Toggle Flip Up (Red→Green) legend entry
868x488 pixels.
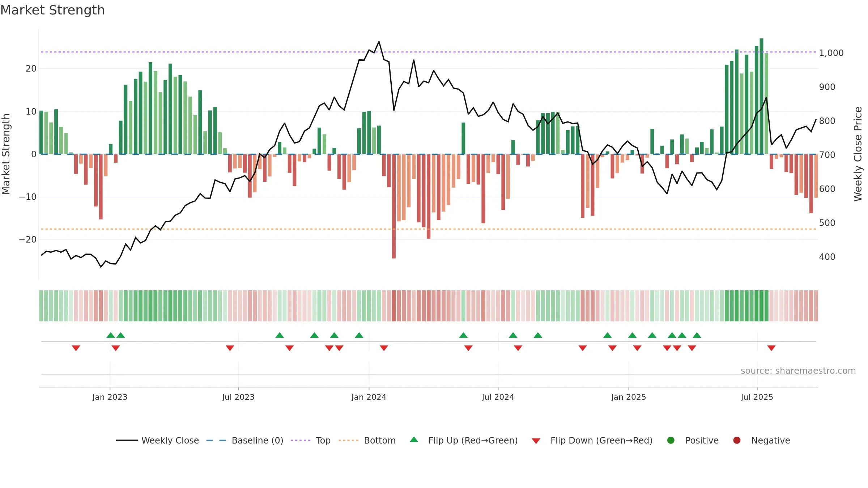click(464, 440)
